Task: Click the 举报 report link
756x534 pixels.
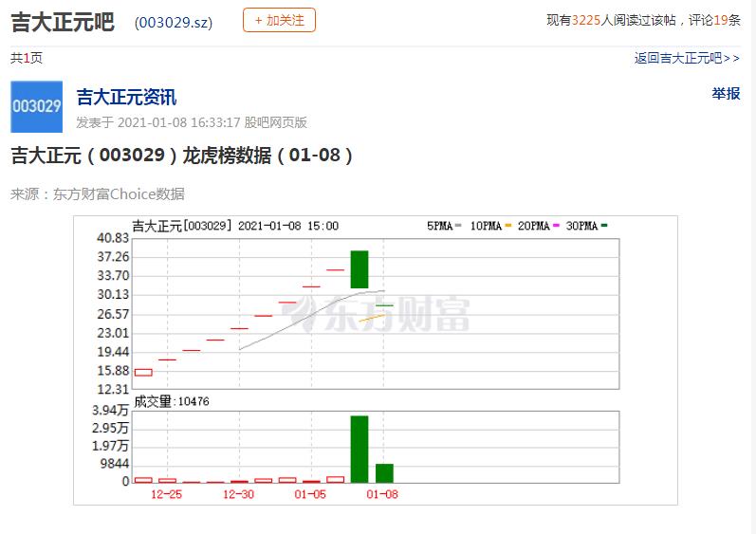Action: 726,94
